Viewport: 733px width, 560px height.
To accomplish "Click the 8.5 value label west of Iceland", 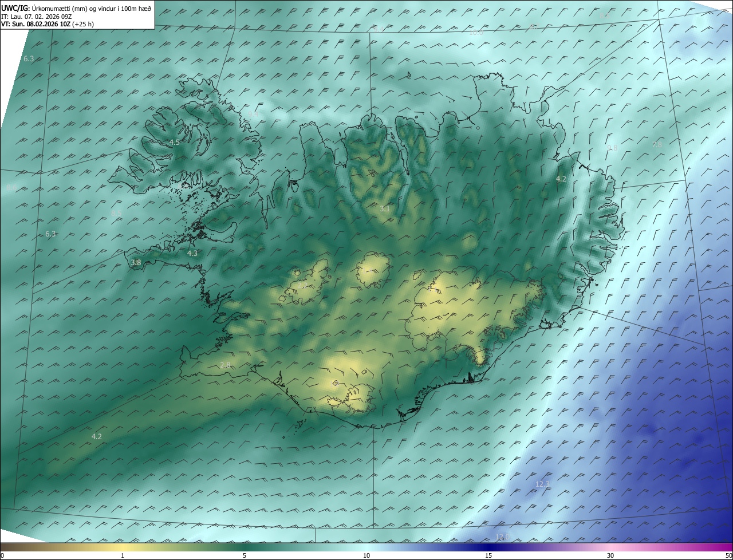I will click(116, 213).
